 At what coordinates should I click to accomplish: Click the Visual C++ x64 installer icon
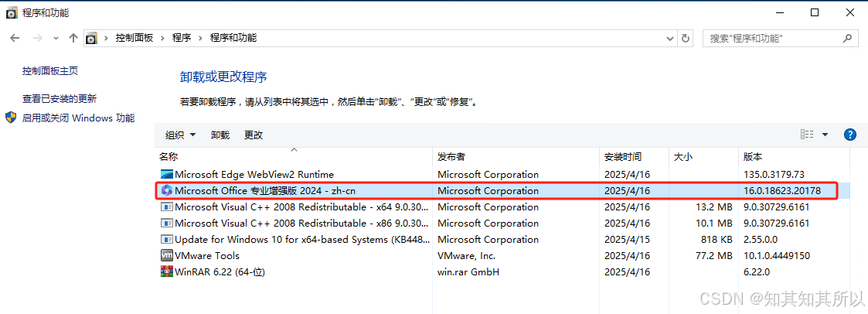tap(167, 207)
